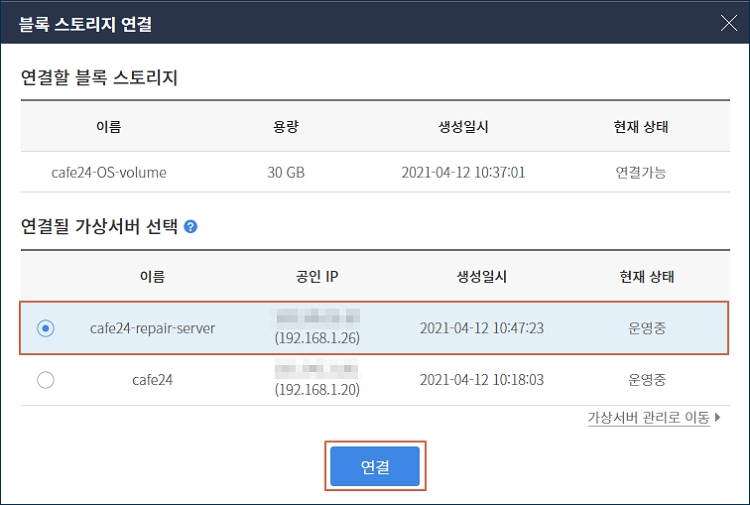Screen dimensions: 750x505
Task: Click the 192.168.1.26 IP address
Action: pyautogui.click(x=317, y=338)
